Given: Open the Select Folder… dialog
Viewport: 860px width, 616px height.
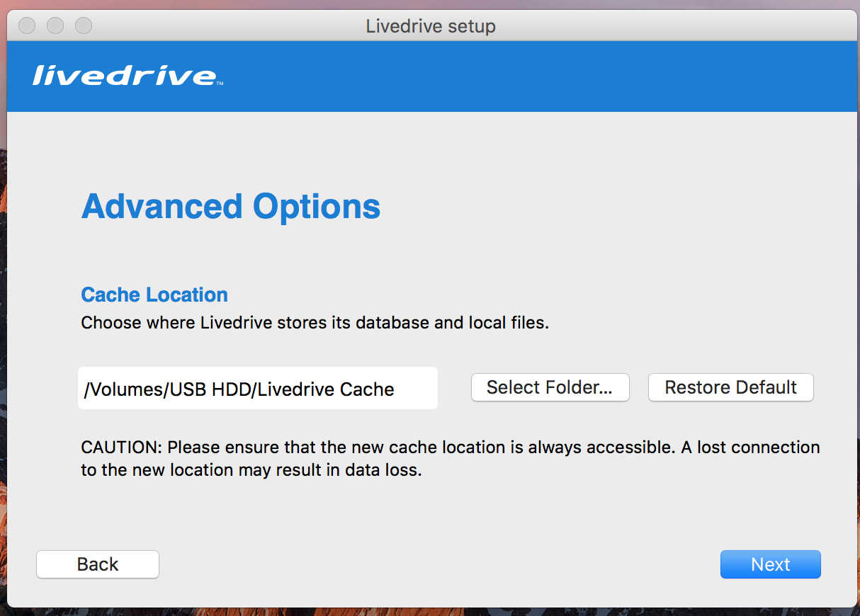Looking at the screenshot, I should [x=550, y=387].
